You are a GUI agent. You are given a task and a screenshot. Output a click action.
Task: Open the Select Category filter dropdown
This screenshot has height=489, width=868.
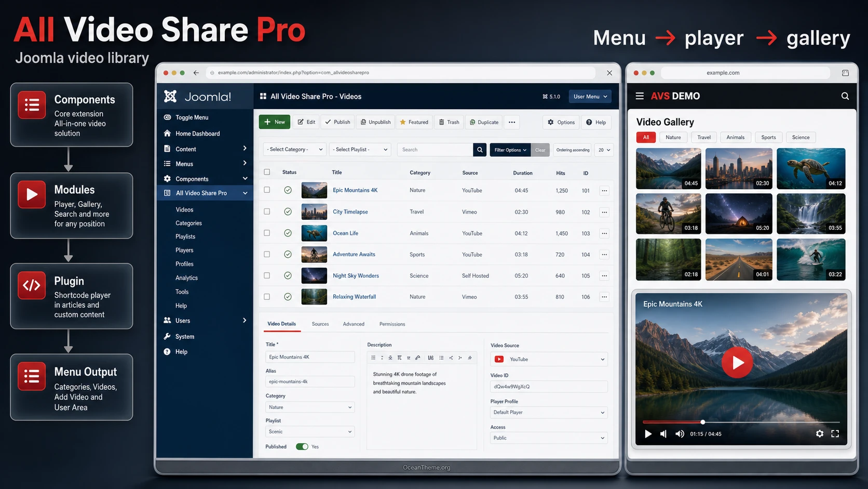[x=295, y=150]
